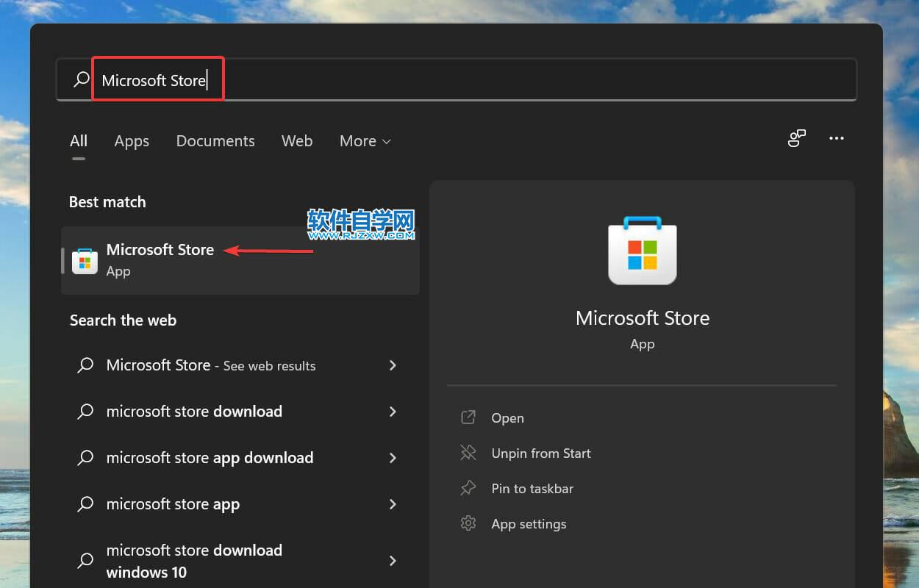Open the three-dot options menu
Viewport: 919px width, 588px height.
click(x=837, y=138)
